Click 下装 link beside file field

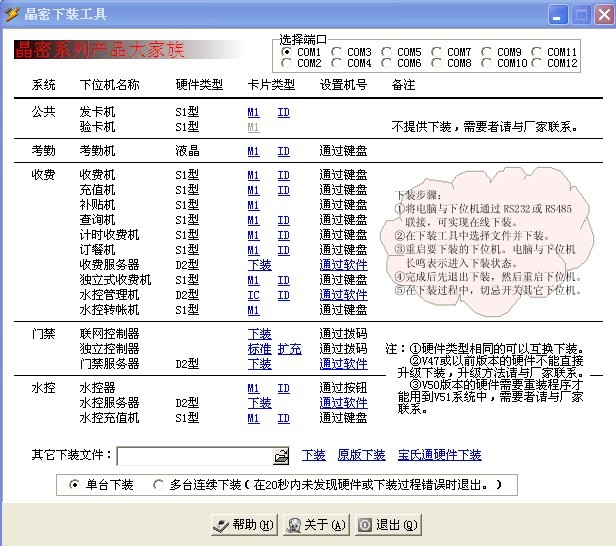[x=314, y=455]
